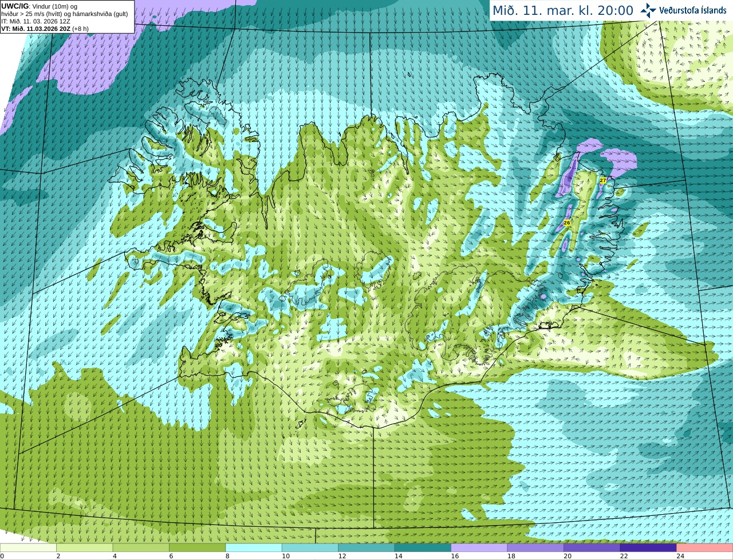Viewport: 733px width, 560px height.
Task: Select the 22–24 m/s indigo swatch
Action: (648, 548)
